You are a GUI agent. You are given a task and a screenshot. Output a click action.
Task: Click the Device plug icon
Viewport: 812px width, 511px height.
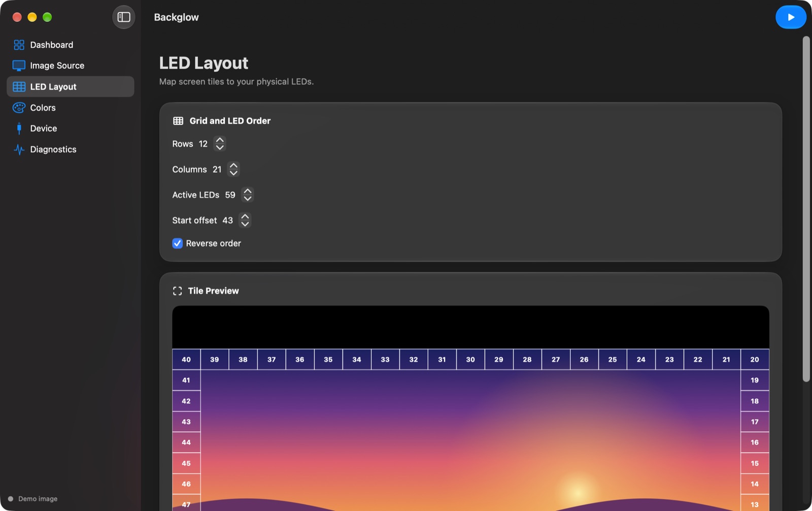[19, 129]
